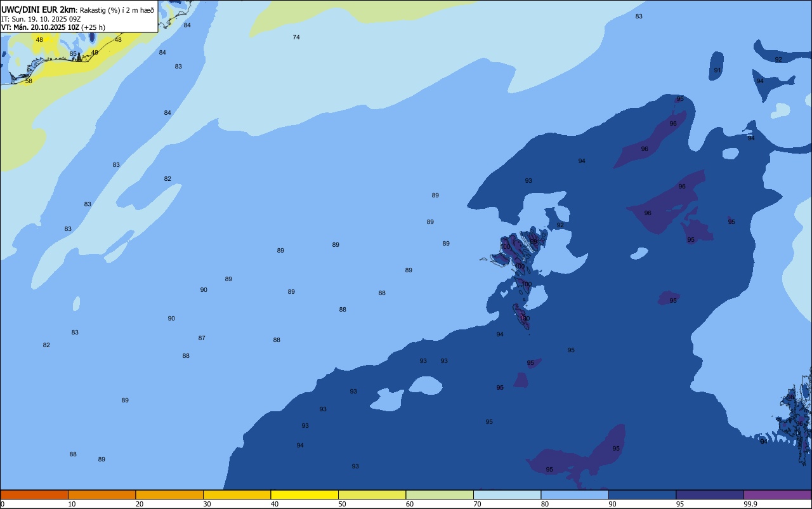Click the 'IT: Sun. 19. 10. 2025 09Z' line
The image size is (812, 509).
pos(41,19)
